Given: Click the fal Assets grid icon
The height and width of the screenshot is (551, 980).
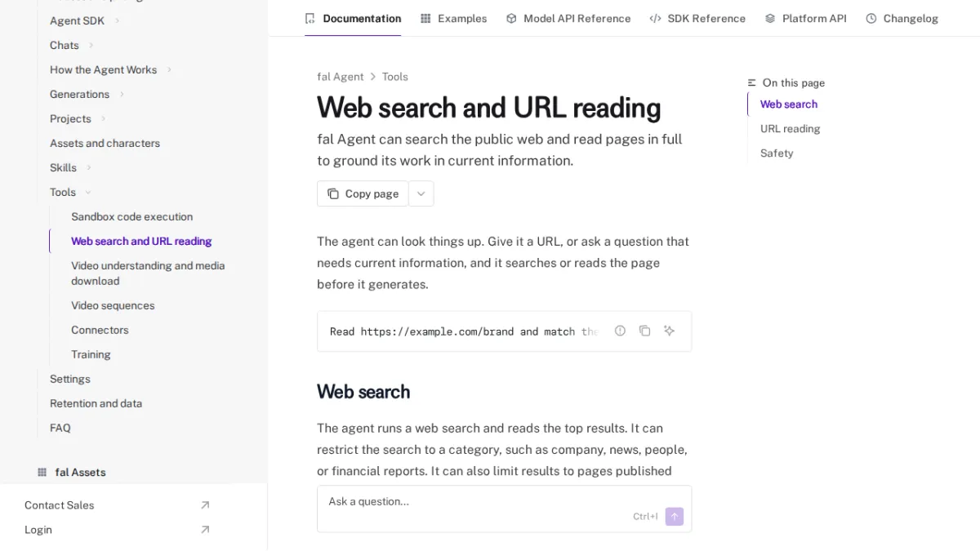Looking at the screenshot, I should click(42, 472).
